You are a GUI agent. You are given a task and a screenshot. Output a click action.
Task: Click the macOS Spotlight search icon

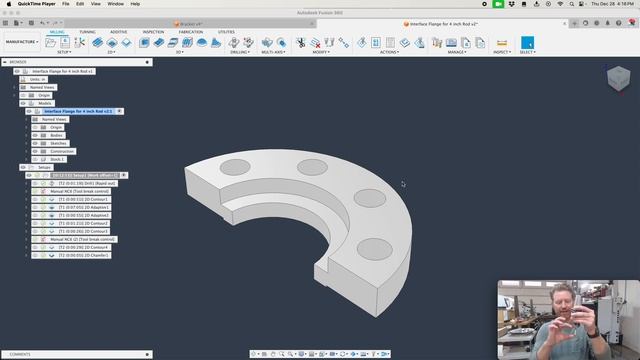571,4
